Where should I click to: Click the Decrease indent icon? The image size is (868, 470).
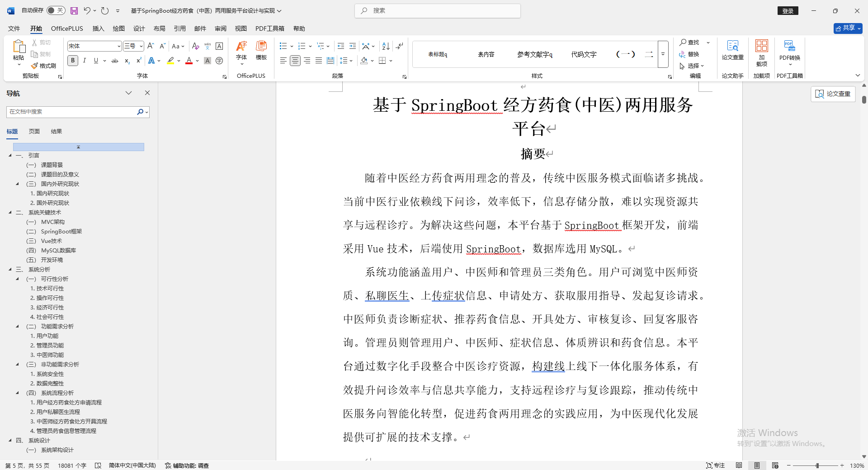[x=341, y=46]
